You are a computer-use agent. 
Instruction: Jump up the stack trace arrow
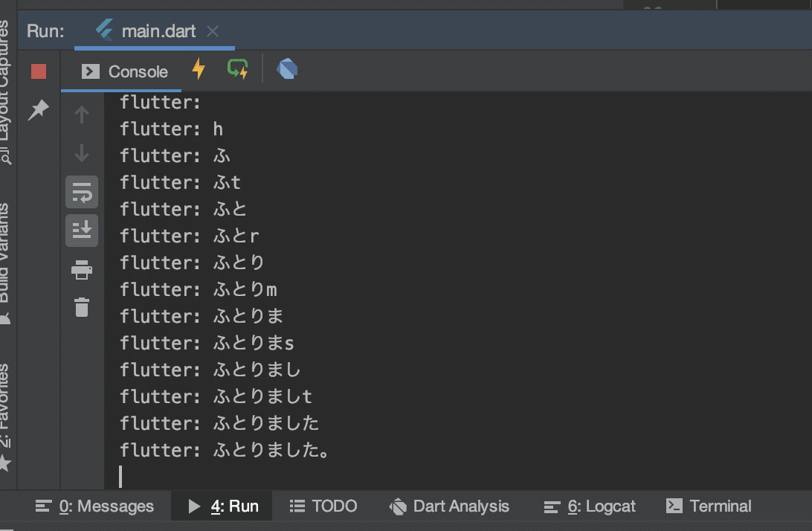82,115
